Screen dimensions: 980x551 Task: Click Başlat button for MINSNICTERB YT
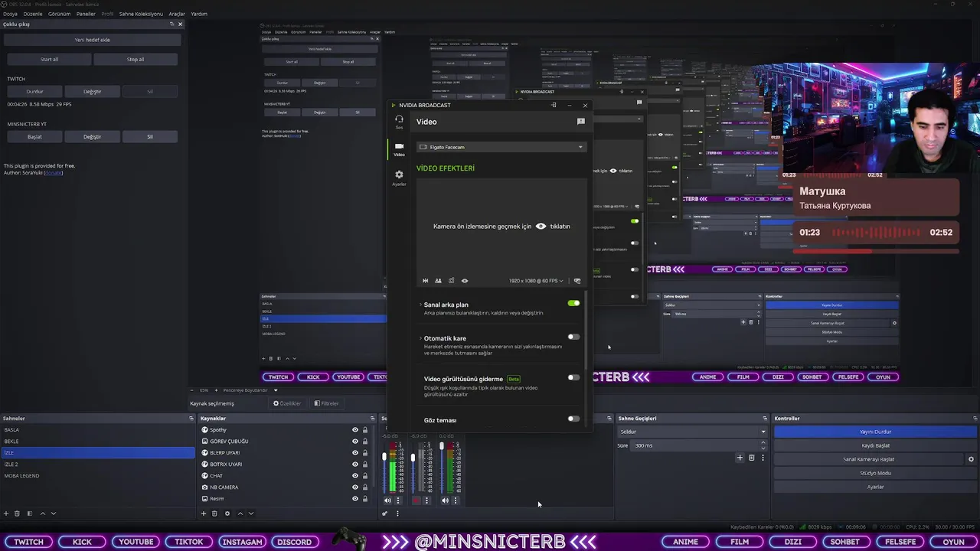pos(34,136)
